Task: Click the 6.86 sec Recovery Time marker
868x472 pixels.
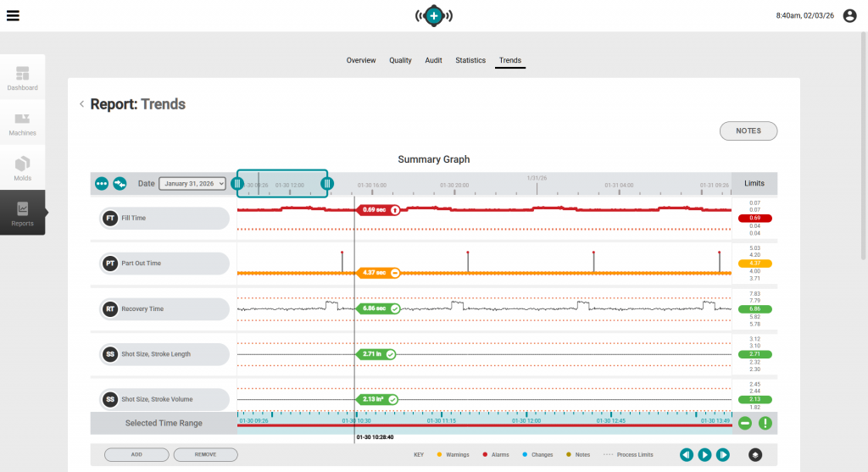Action: pos(378,308)
